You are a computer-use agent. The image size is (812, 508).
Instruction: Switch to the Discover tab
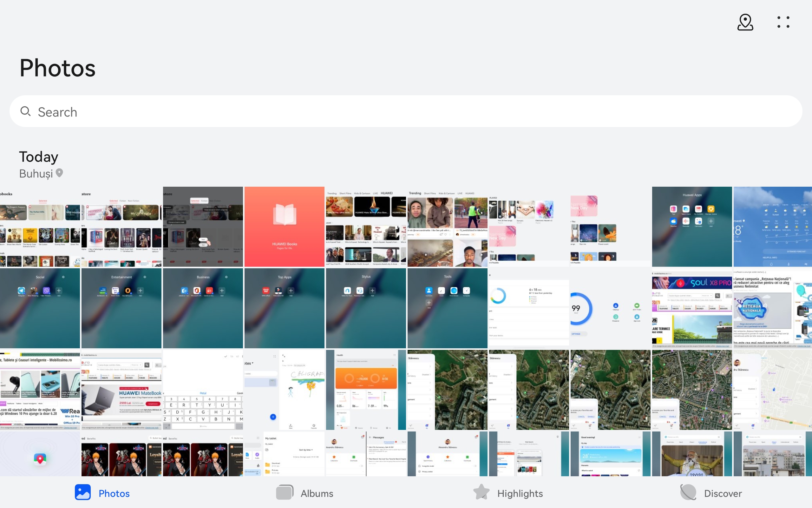tap(711, 493)
